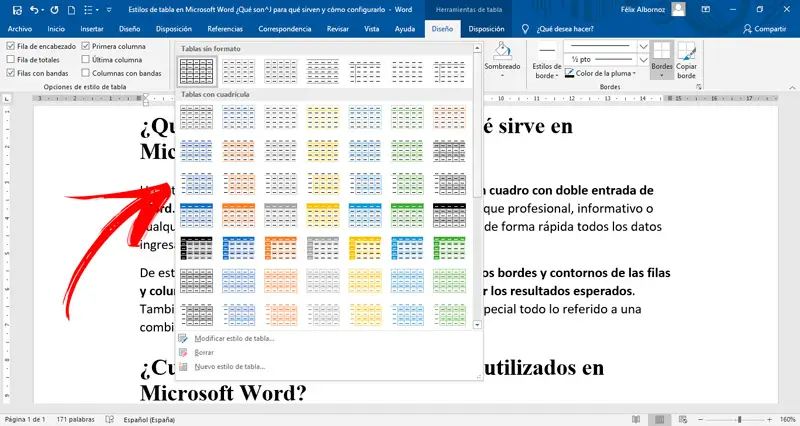
Task: Open the Estilos de borde gallery
Action: pos(546,60)
